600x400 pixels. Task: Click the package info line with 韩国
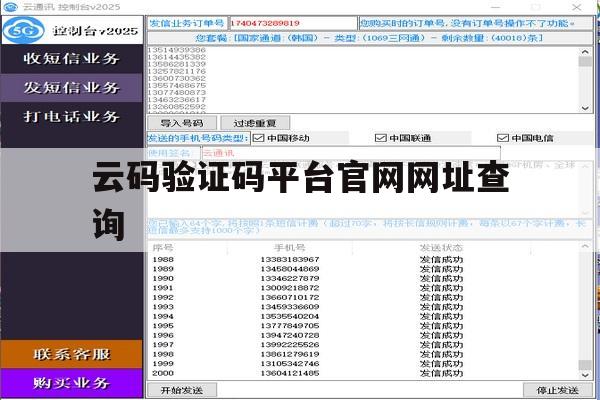[369, 38]
